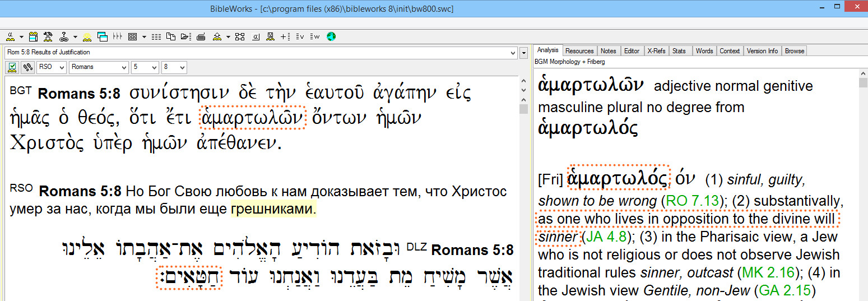Click the plus list icon

[x=285, y=37]
